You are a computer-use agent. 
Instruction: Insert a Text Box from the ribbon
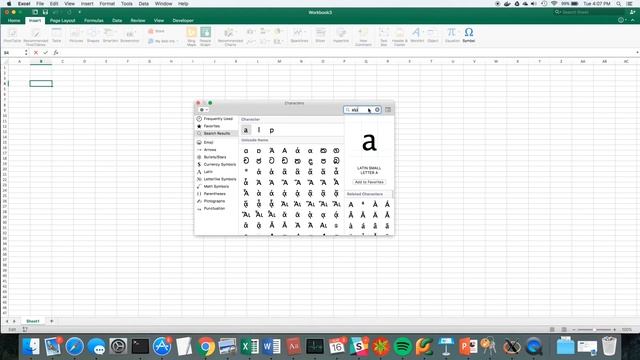(x=384, y=36)
